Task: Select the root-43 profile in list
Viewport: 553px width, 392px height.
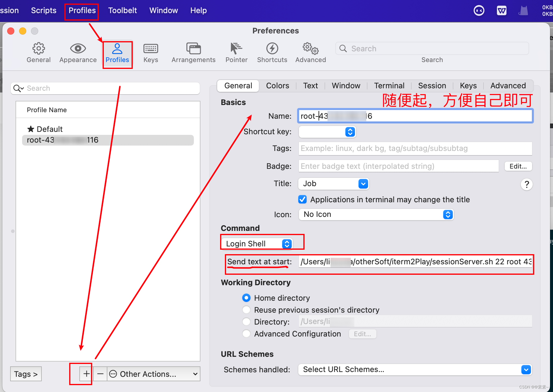Action: (108, 140)
